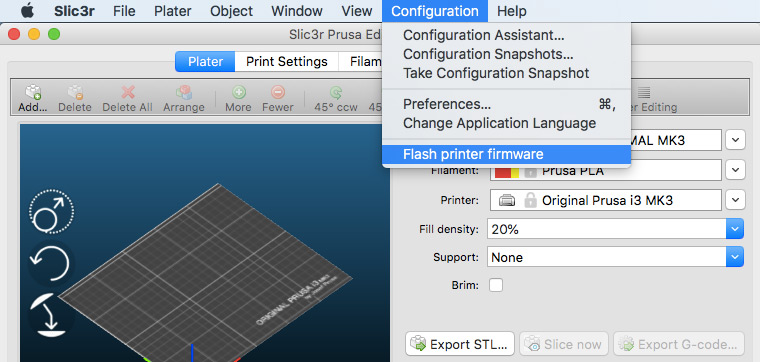Expand the print settings preset dropdown arrow
Viewport: 760px width, 362px height.
point(735,141)
